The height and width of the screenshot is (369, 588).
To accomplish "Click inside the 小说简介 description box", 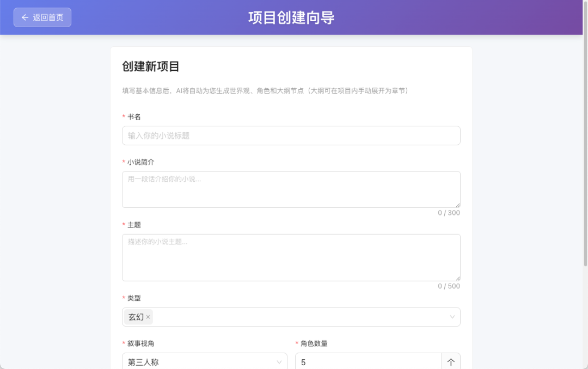I will [291, 188].
